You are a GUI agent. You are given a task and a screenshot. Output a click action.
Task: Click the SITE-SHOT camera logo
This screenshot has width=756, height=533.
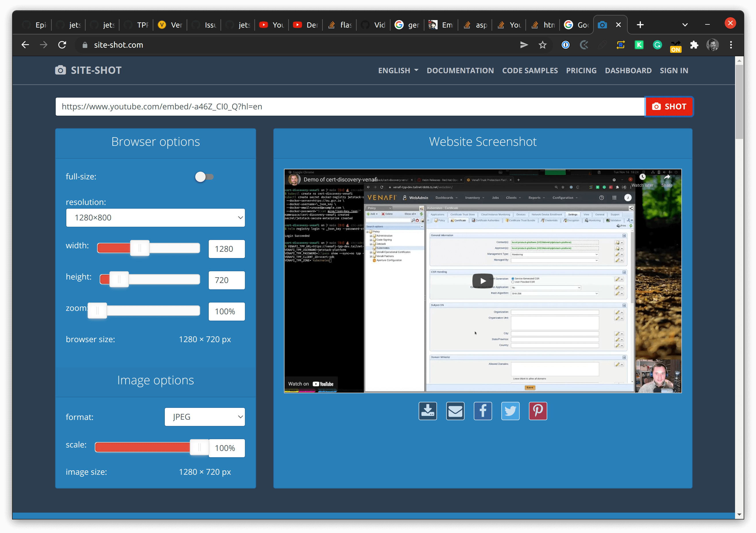coord(61,70)
